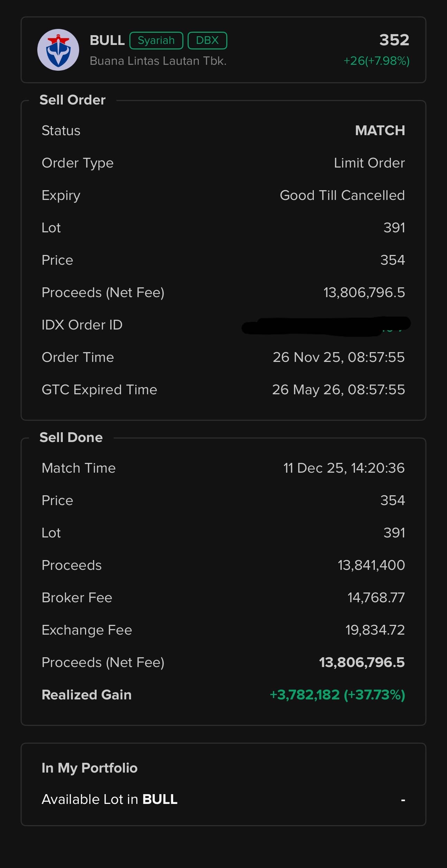The height and width of the screenshot is (868, 447).
Task: Tap the Good Till Cancelled expiry value
Action: click(x=342, y=195)
